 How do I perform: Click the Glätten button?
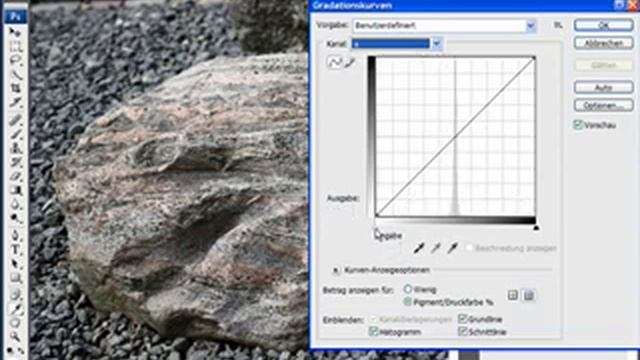click(x=603, y=65)
